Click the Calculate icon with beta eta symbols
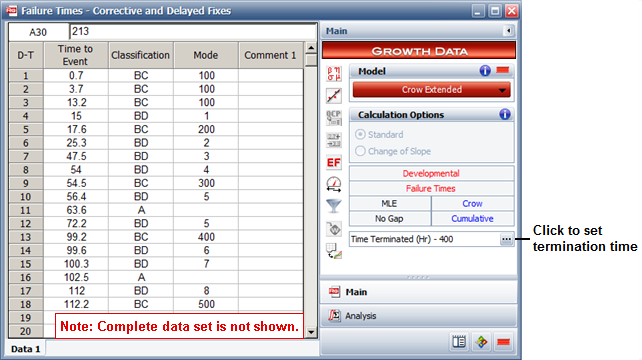 (334, 74)
